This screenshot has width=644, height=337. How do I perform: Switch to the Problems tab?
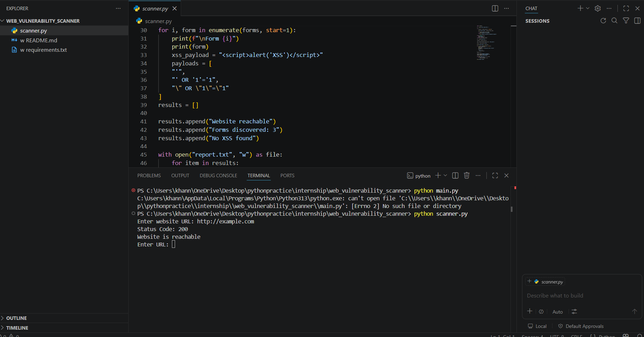[149, 175]
